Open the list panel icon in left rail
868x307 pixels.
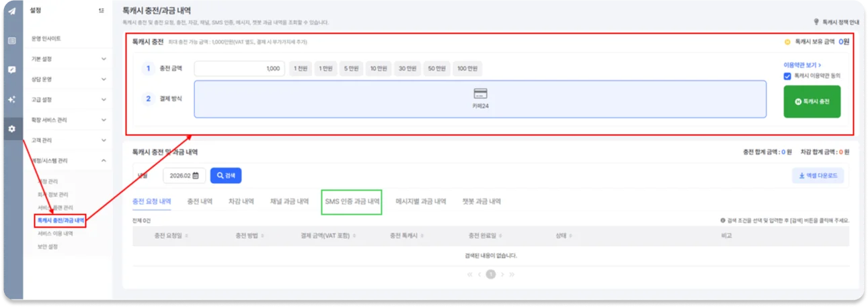[11, 40]
